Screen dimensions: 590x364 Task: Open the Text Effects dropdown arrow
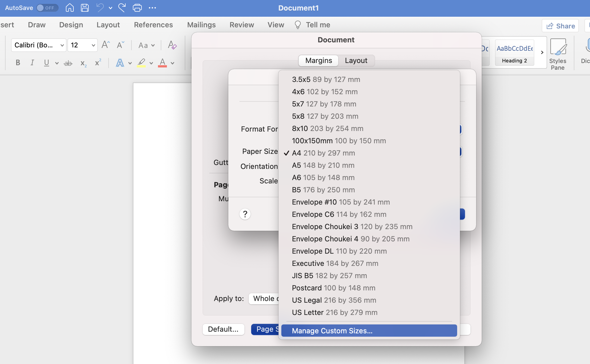click(x=130, y=63)
